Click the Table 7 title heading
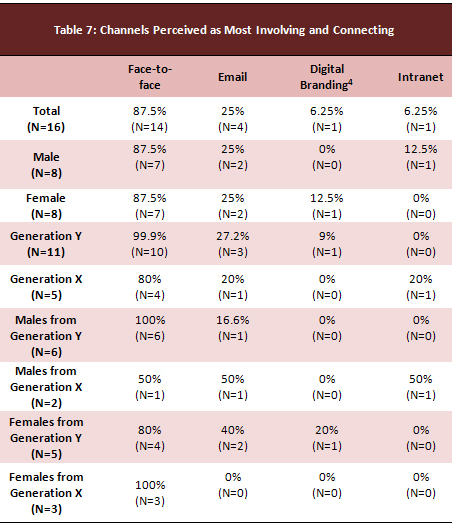Image resolution: width=452 pixels, height=525 pixels. (x=224, y=30)
